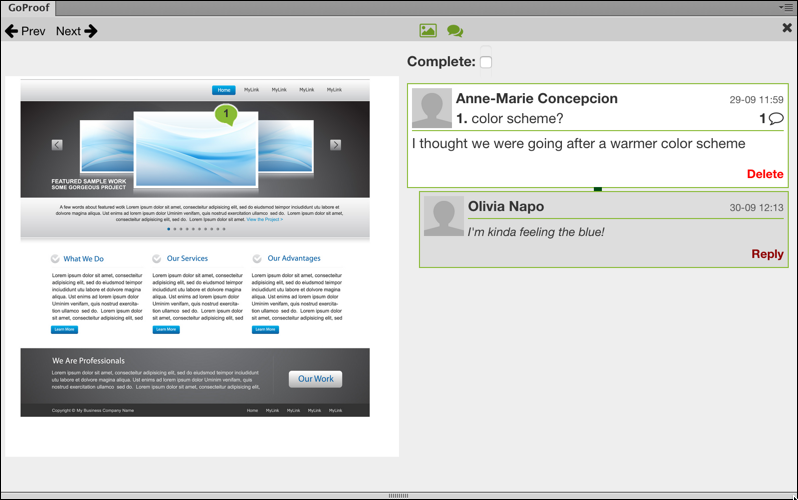This screenshot has height=500, width=798.
Task: Click Learn More under Our Advantages
Action: pos(265,329)
